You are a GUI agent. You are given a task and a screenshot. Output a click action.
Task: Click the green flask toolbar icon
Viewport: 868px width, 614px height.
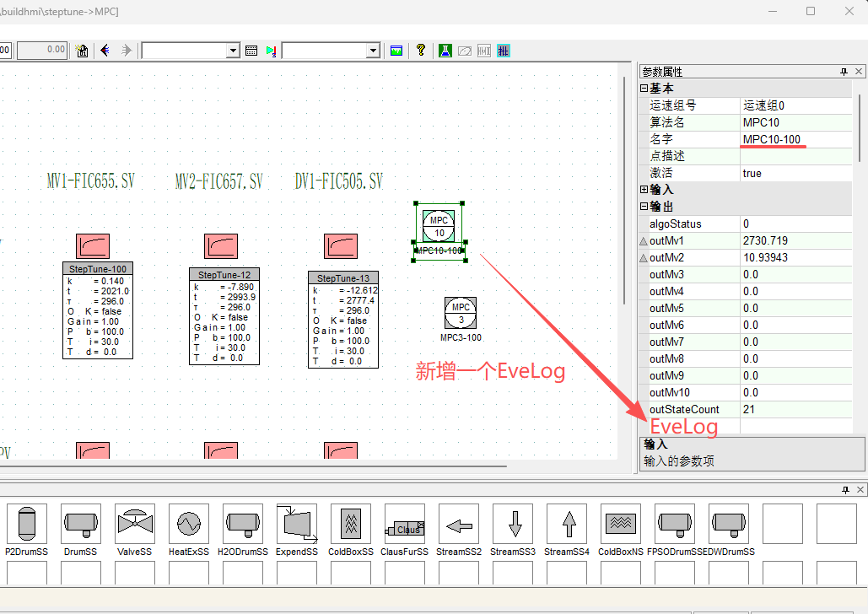pyautogui.click(x=445, y=51)
